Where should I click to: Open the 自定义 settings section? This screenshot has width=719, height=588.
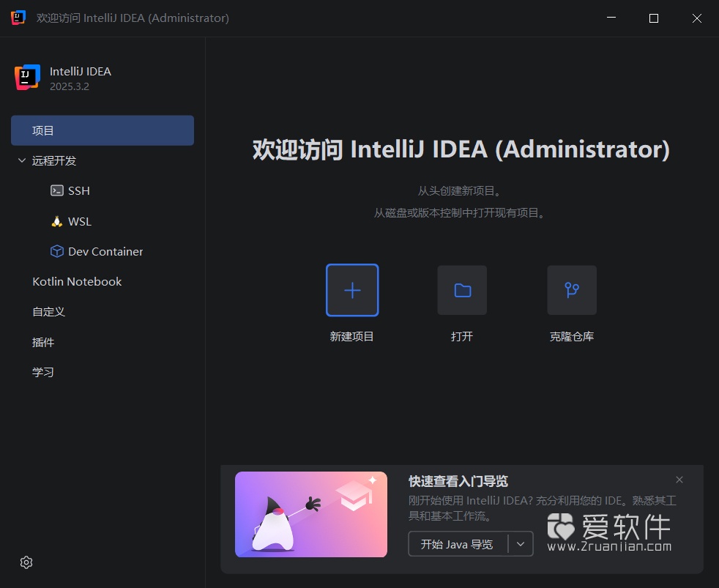(48, 311)
